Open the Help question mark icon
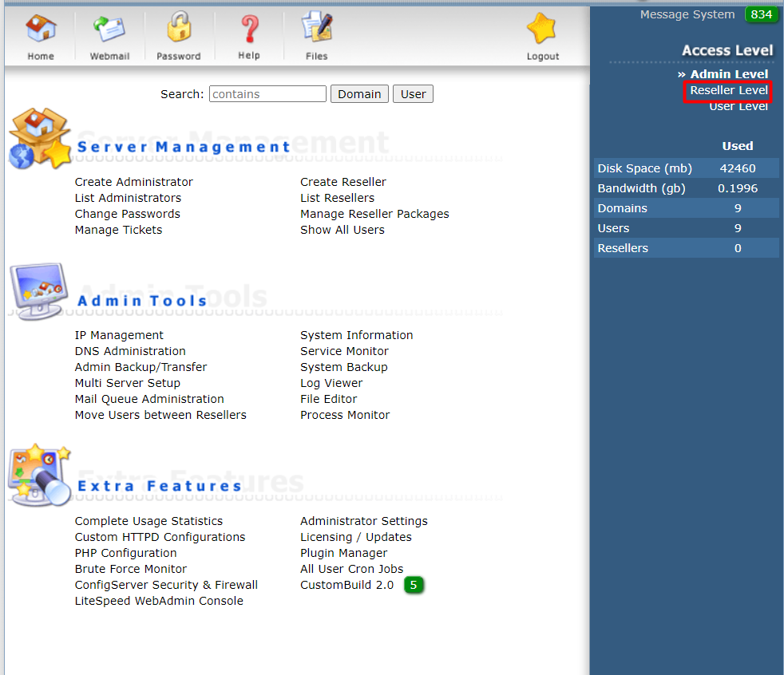The image size is (784, 675). click(249, 30)
